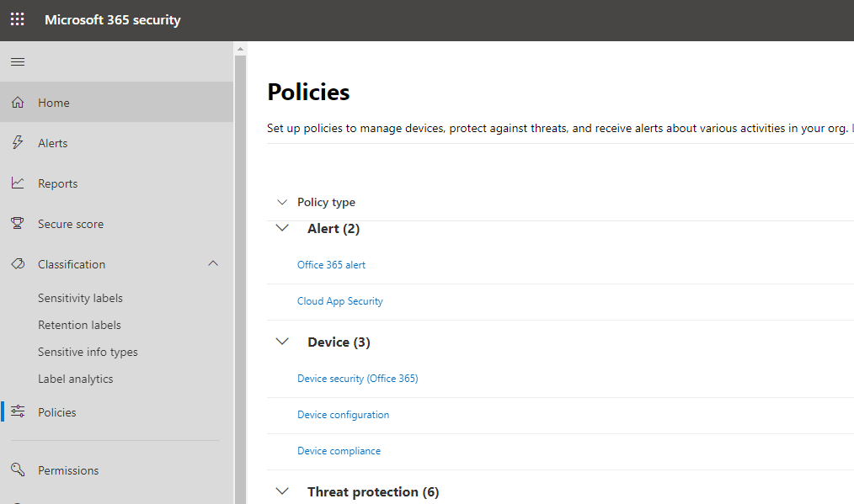The height and width of the screenshot is (504, 854).
Task: Click the Device (3) group heading
Action: [339, 342]
